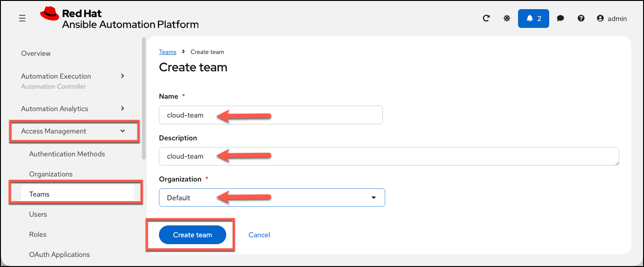The width and height of the screenshot is (644, 267).
Task: Expand Automation Execution section
Action: 73,76
